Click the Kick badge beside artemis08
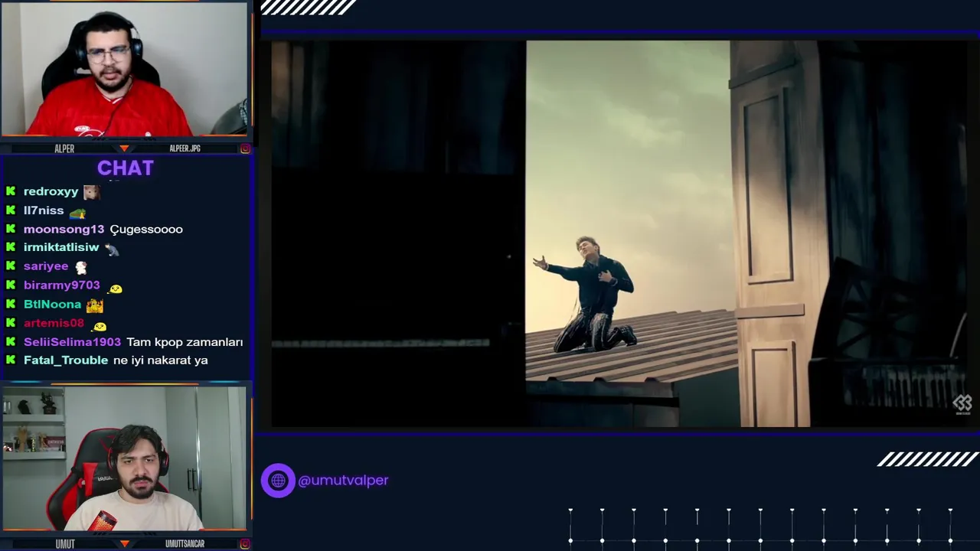 [11, 322]
